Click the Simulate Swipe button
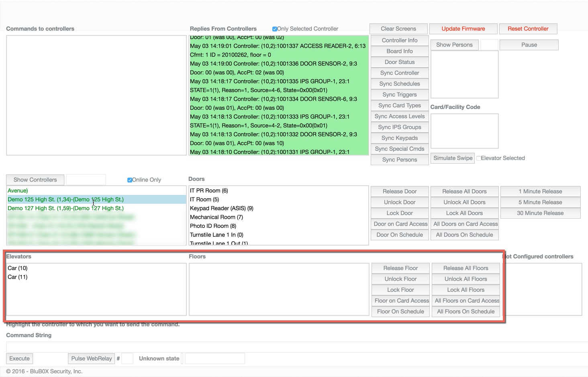Viewport: 588px width, 377px height. (453, 158)
